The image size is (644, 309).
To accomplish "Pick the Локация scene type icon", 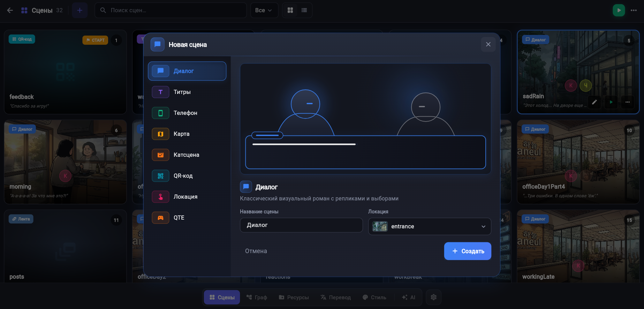I will [160, 197].
